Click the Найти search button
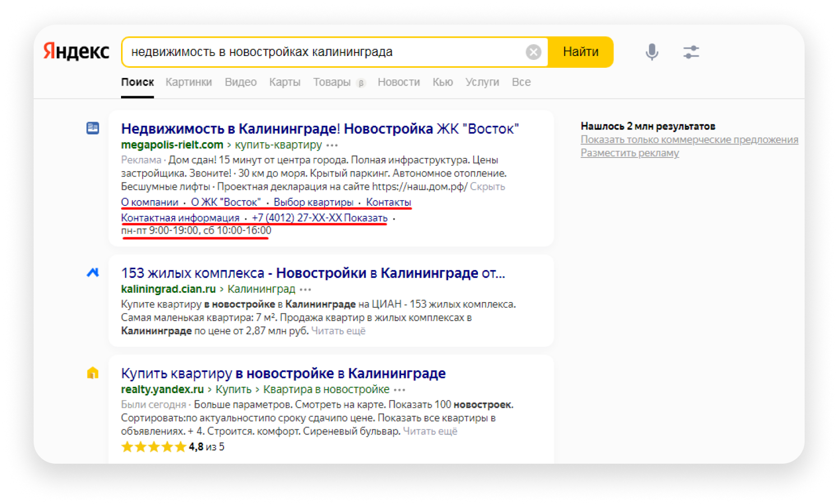 point(580,52)
